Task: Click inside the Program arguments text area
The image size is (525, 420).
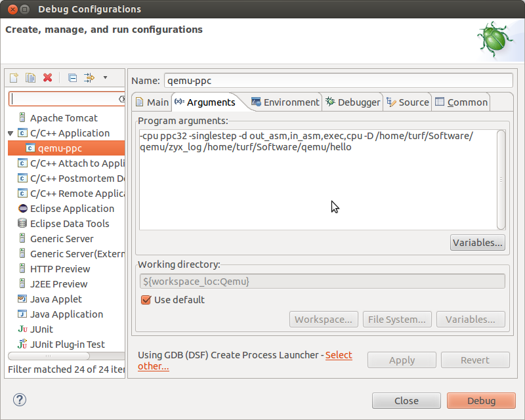Action: (318, 180)
